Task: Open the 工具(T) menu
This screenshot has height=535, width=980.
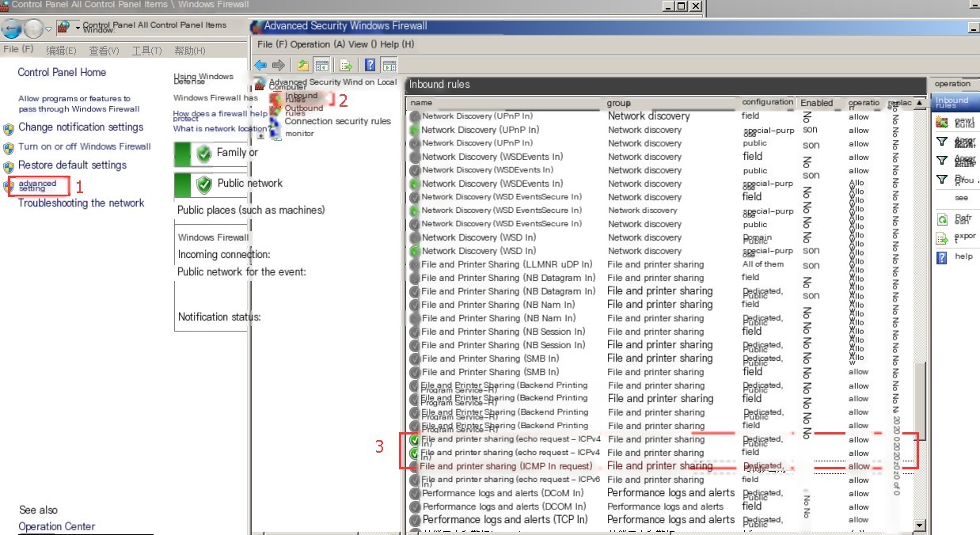Action: [x=146, y=51]
